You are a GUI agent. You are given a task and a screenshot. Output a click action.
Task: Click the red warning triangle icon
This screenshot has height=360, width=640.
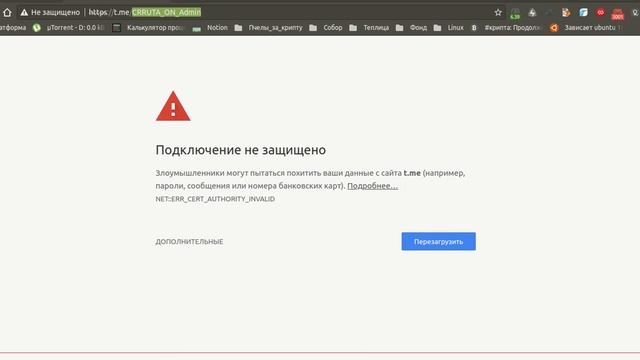pos(173,106)
